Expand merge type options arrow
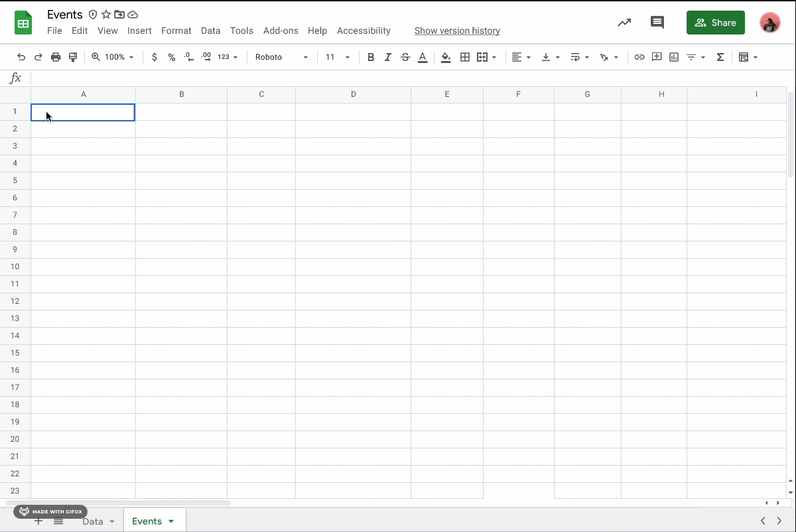This screenshot has width=796, height=532. coord(494,57)
